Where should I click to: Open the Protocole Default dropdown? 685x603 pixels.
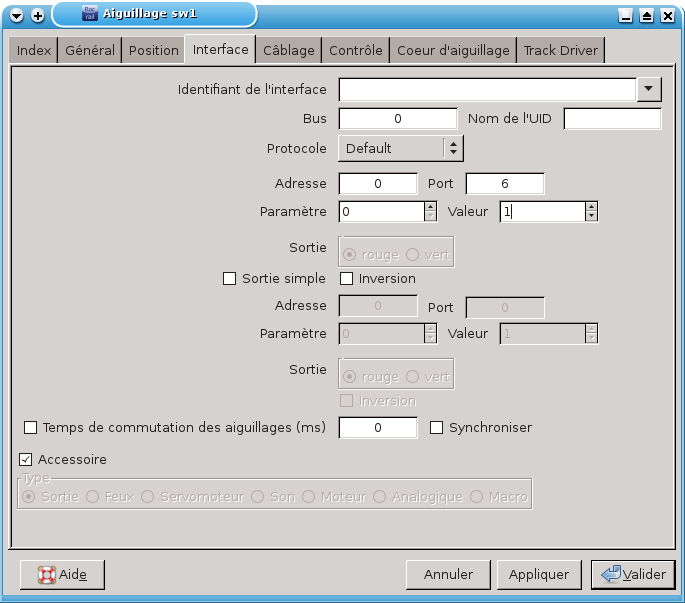coord(400,149)
